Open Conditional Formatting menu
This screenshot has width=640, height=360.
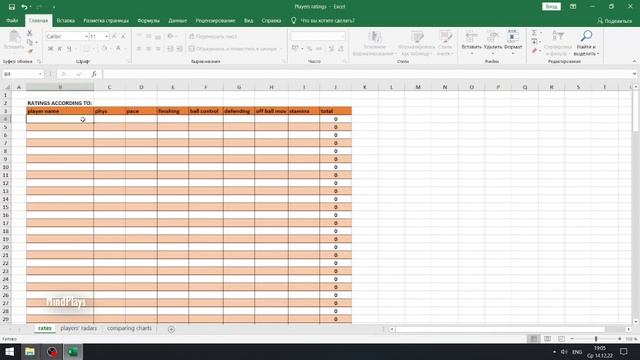[374, 43]
